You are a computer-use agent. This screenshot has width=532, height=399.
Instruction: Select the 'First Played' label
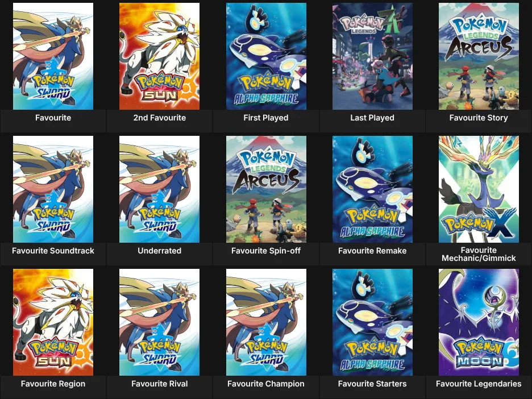click(x=266, y=118)
